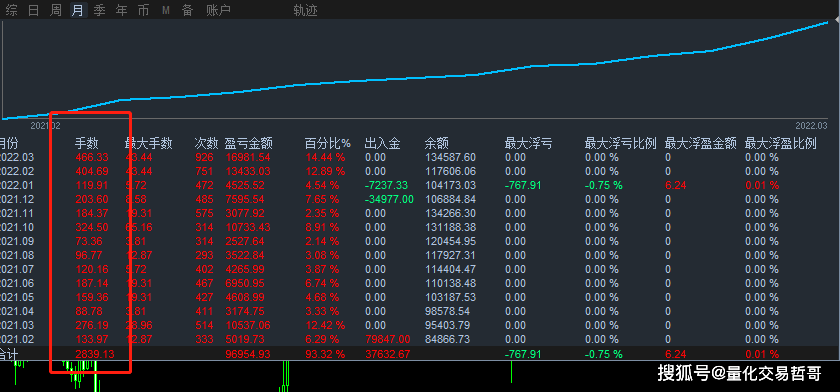The width and height of the screenshot is (840, 392).
Task: Click trade count 575
Action: pos(204,213)
